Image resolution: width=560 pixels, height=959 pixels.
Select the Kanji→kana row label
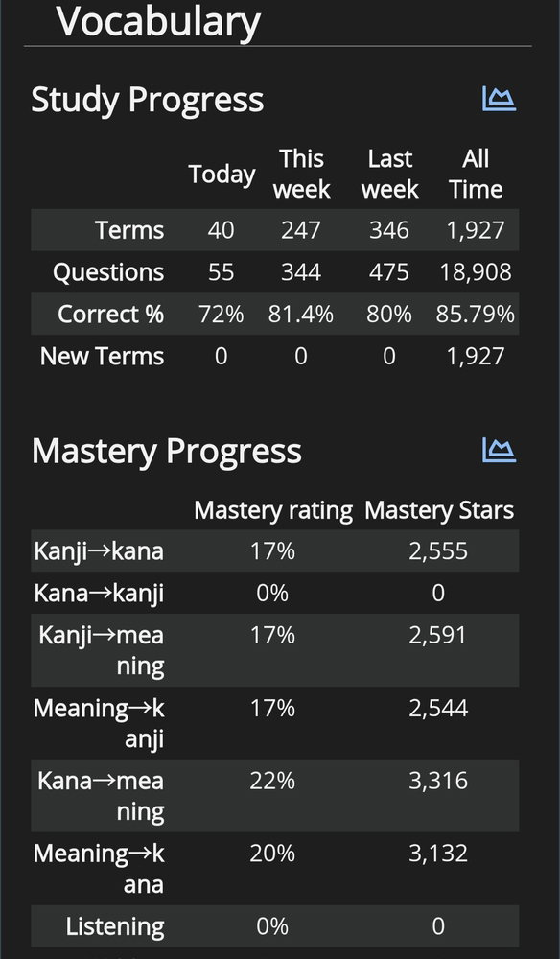point(99,551)
